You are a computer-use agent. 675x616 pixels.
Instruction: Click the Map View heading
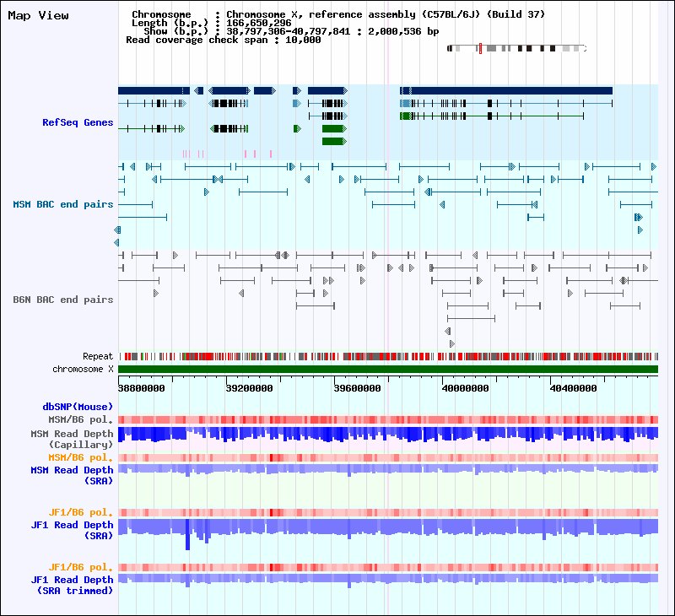pyautogui.click(x=38, y=16)
